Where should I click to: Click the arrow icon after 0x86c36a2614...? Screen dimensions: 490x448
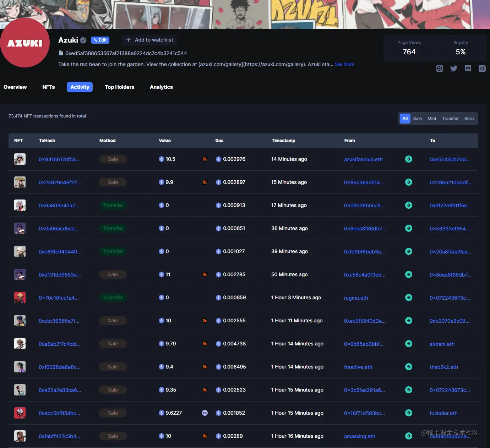[409, 182]
